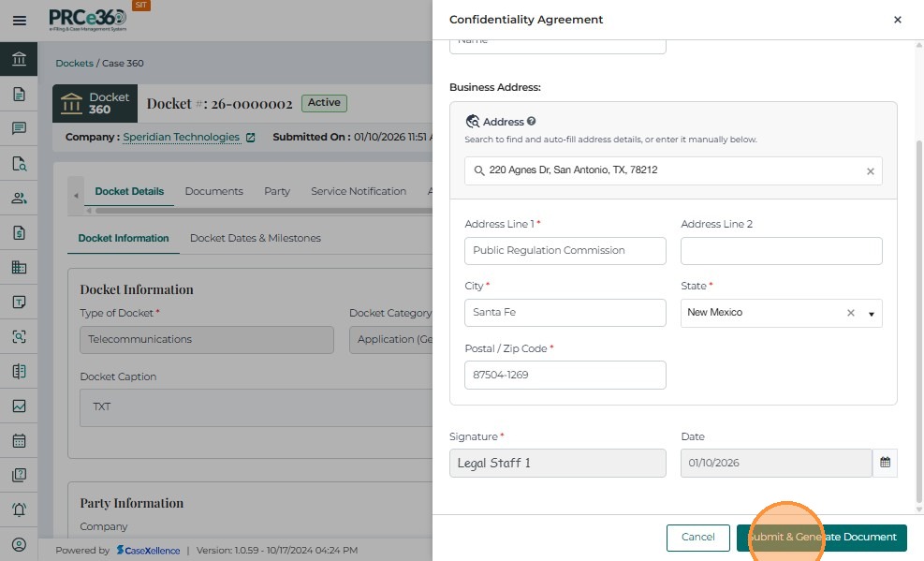This screenshot has height=561, width=924.
Task: Click the user profile icon in sidebar
Action: (19, 544)
